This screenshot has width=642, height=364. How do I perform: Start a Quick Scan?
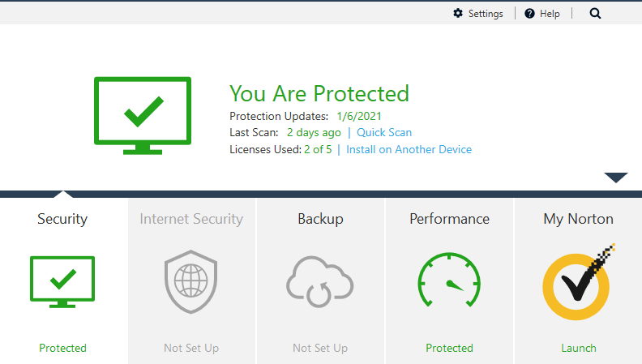coord(384,132)
